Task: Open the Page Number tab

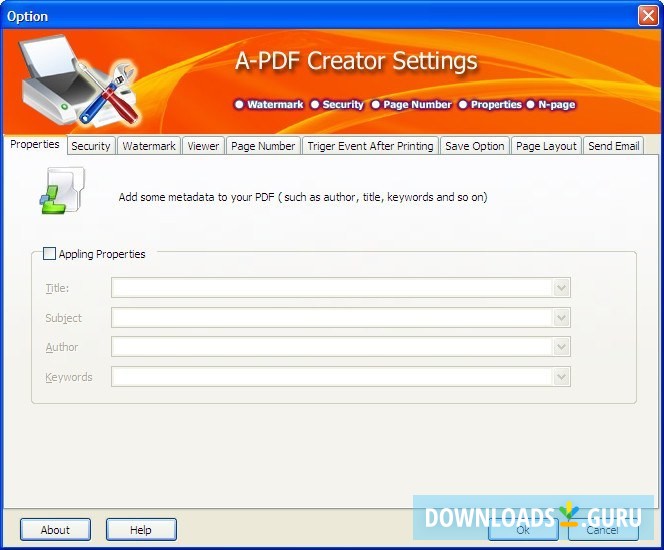Action: 263,146
